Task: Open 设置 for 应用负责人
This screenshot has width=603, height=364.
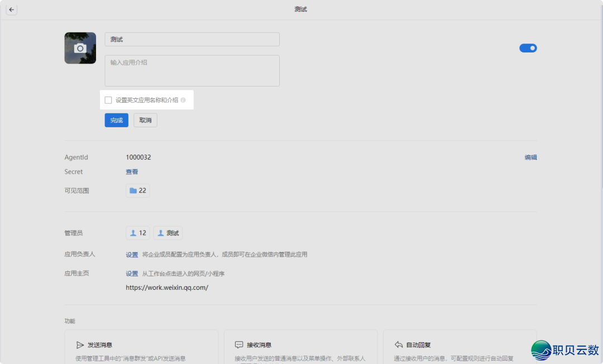Action: click(132, 254)
